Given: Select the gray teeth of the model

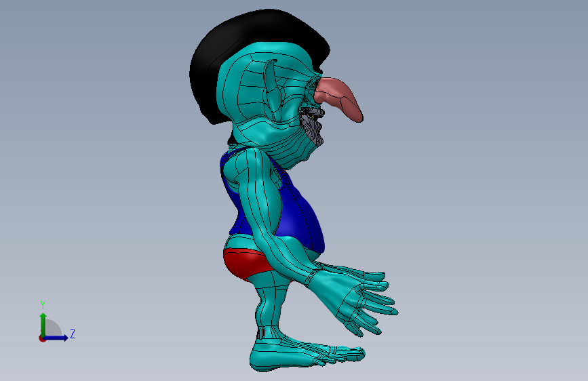Looking at the screenshot, I should [x=313, y=127].
